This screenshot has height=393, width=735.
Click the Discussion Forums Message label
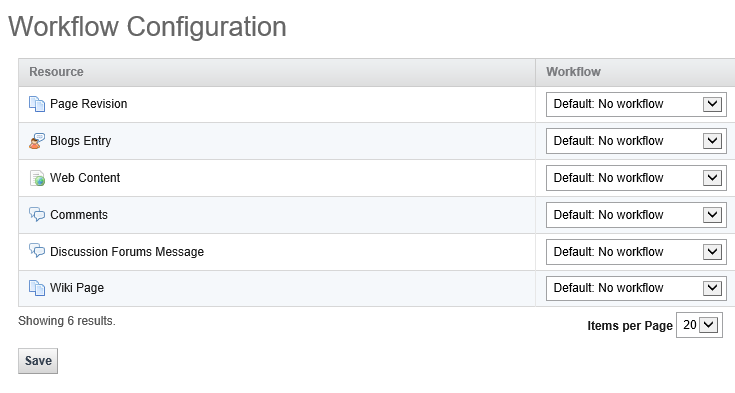(127, 252)
